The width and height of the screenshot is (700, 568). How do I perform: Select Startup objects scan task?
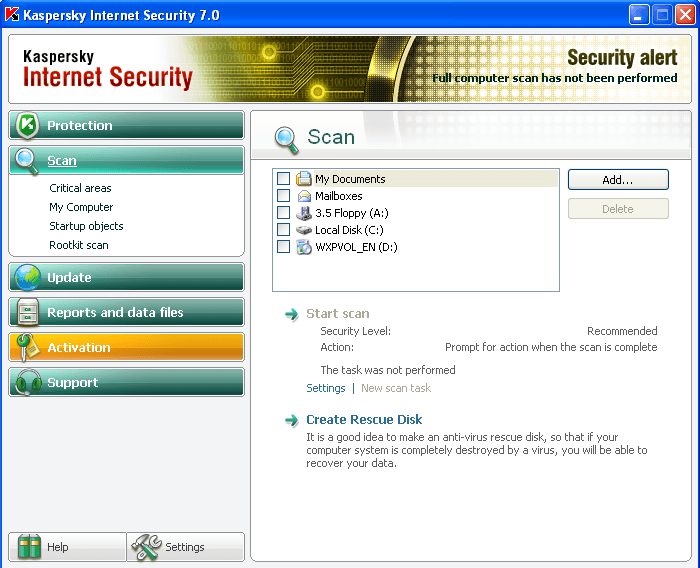[x=86, y=226]
